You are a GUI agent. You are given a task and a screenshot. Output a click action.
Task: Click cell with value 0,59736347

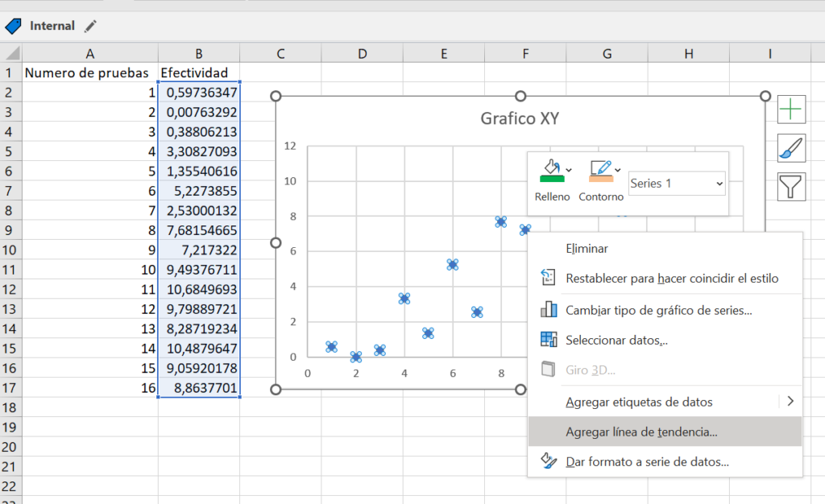click(199, 93)
